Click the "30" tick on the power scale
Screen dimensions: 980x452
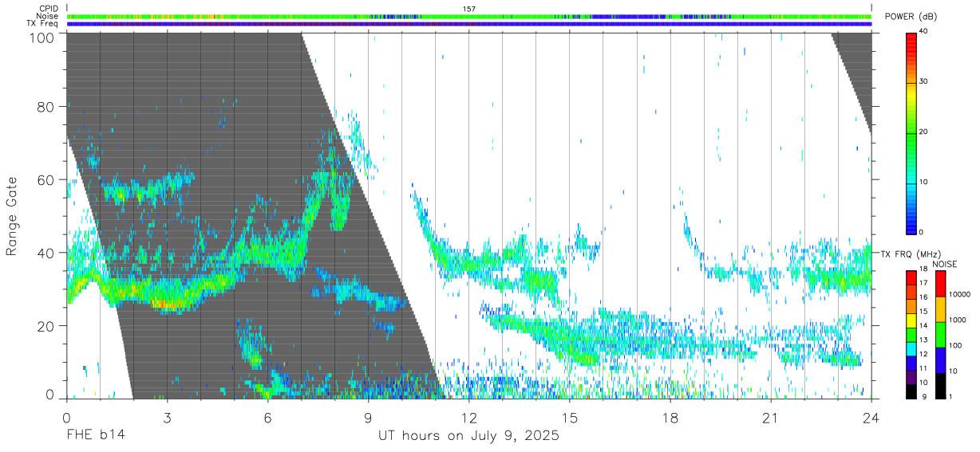tap(924, 82)
